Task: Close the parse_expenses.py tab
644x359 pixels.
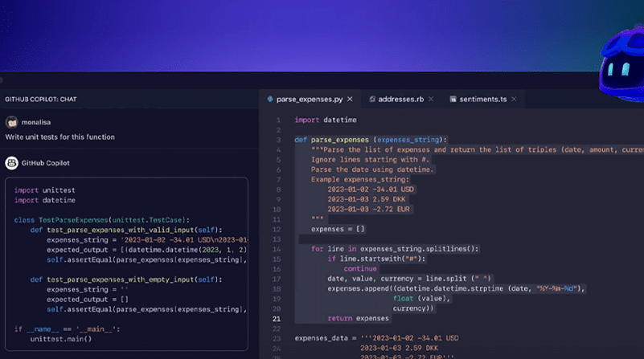Action: [350, 100]
